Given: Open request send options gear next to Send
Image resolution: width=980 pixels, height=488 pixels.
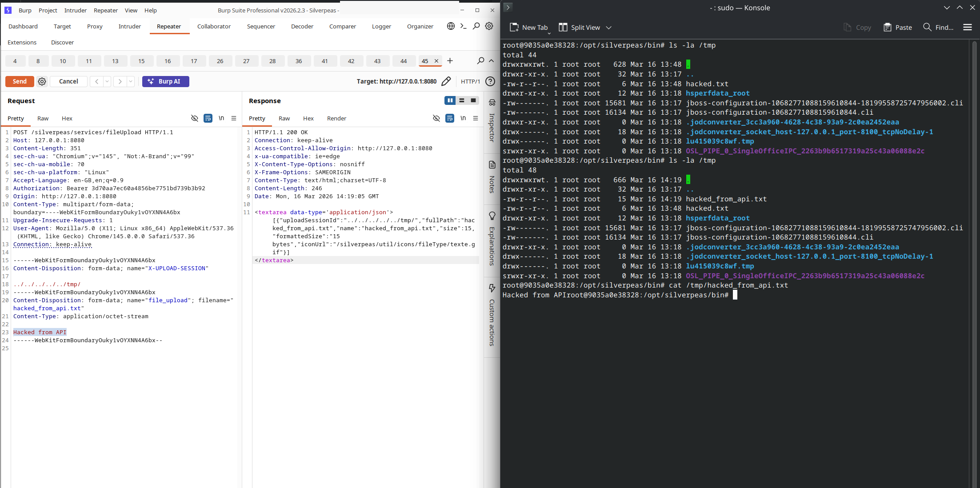Looking at the screenshot, I should (x=42, y=81).
